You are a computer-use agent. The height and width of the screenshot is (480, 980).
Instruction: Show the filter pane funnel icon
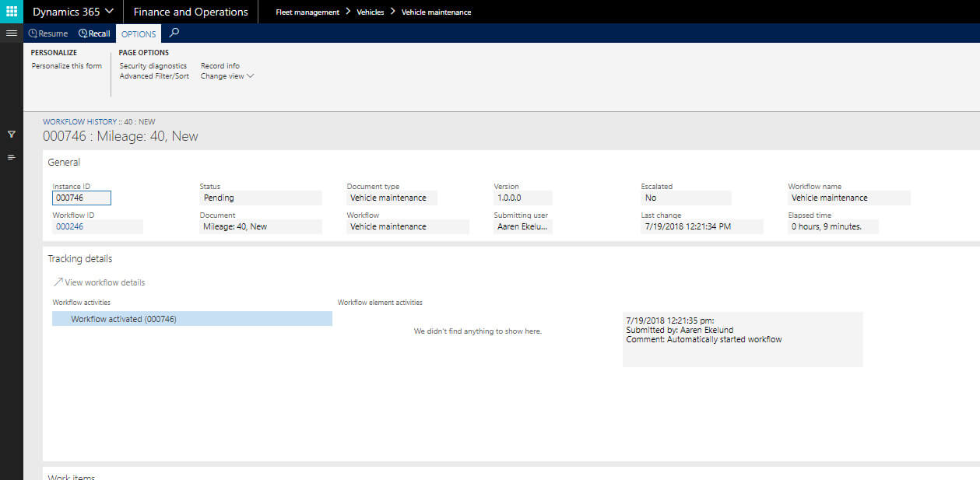pyautogui.click(x=12, y=134)
